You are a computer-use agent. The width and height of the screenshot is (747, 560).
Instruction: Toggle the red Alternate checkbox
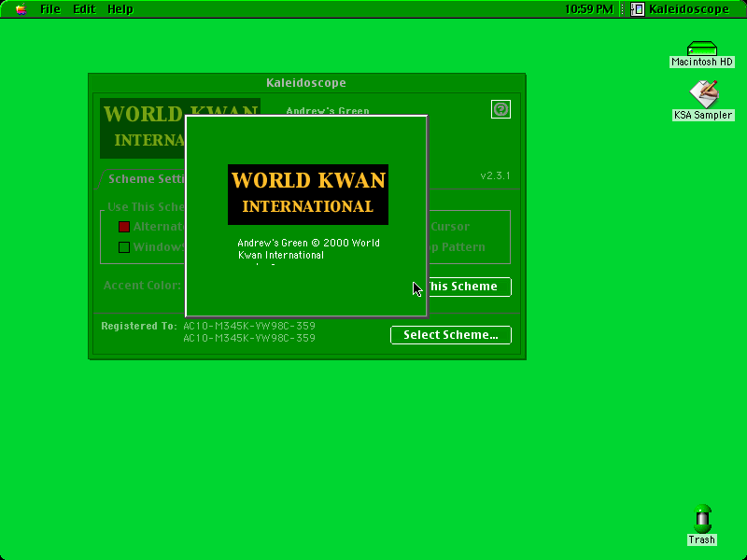click(124, 227)
